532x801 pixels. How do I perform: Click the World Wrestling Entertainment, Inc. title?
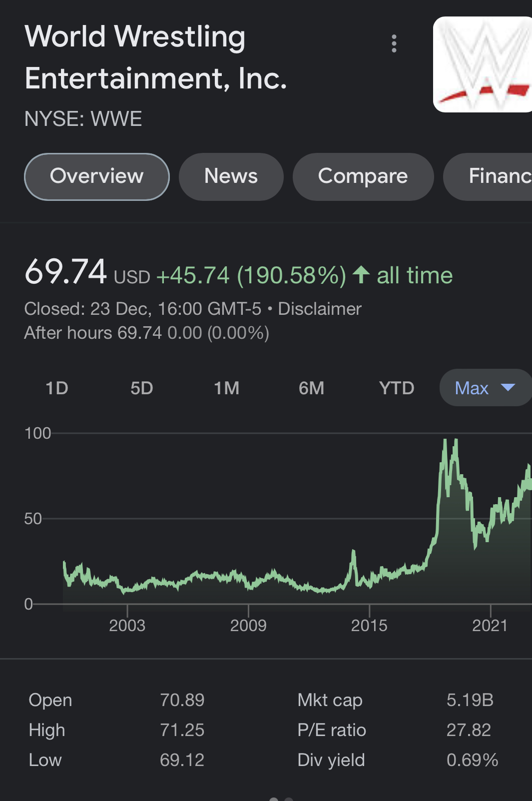click(x=156, y=57)
